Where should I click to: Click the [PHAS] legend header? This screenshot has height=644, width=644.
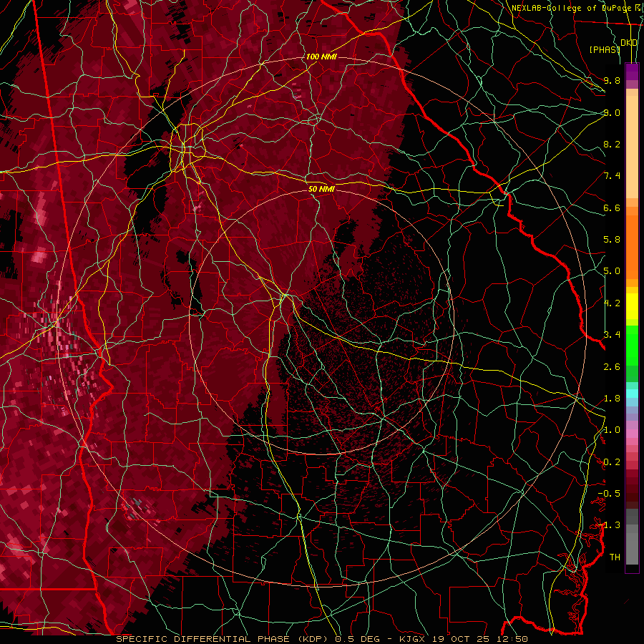605,49
